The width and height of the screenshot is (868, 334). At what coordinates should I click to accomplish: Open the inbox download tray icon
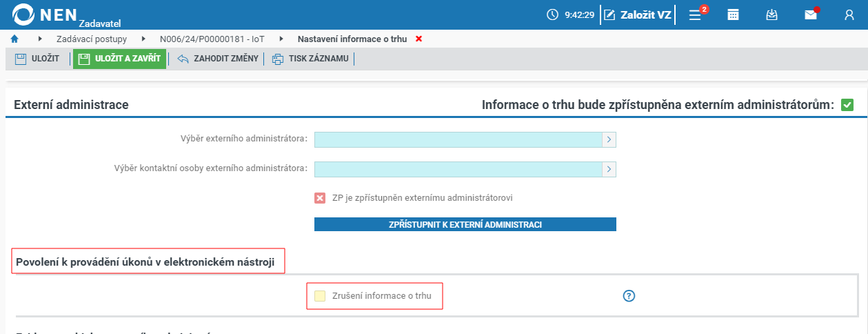point(772,14)
